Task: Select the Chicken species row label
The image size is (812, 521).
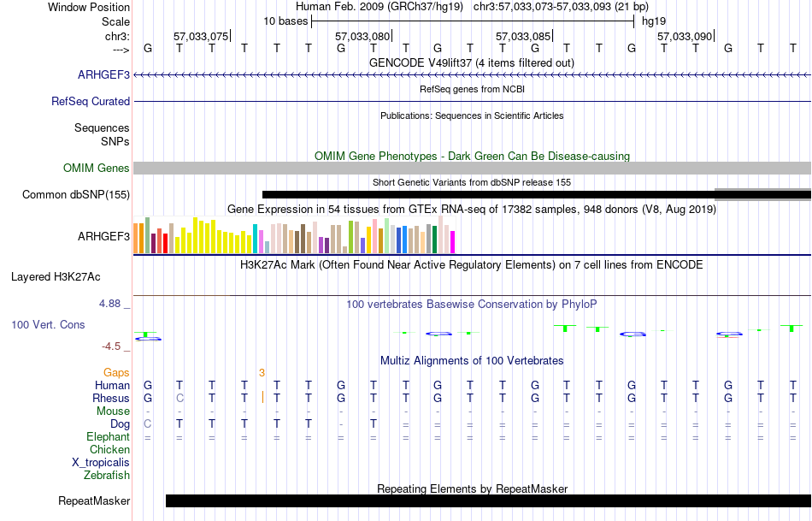Action: (x=109, y=449)
